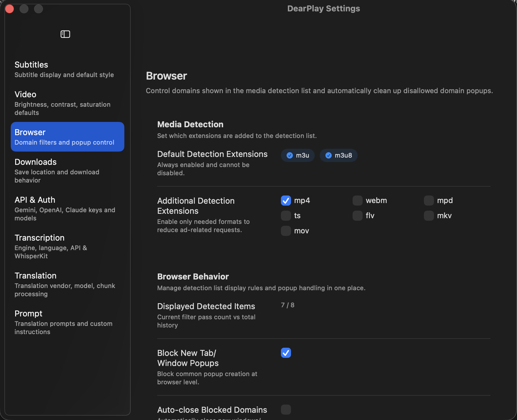
Task: Click the Additional Detection Extensions label
Action: pyautogui.click(x=196, y=206)
